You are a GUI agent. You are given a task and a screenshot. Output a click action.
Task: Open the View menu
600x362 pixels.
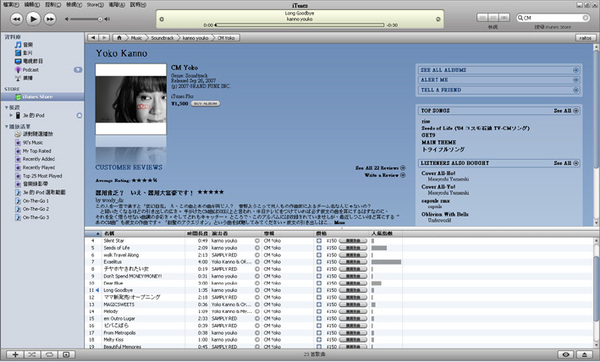pyautogui.click(x=73, y=5)
